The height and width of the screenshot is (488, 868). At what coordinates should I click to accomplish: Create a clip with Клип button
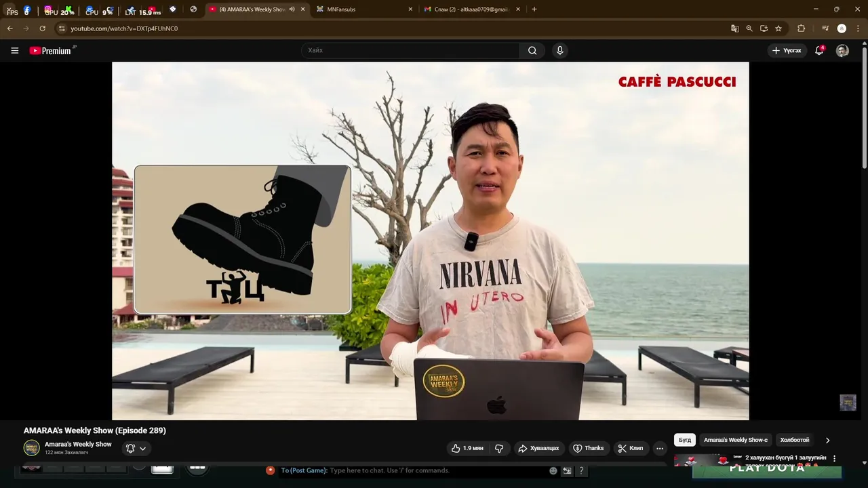coord(631,448)
